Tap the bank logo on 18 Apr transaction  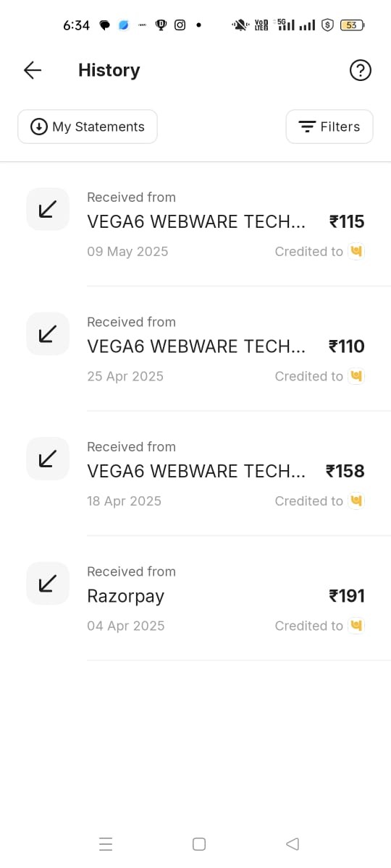356,501
